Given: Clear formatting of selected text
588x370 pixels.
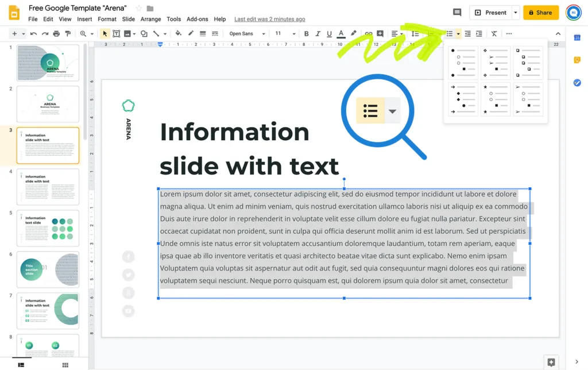Looking at the screenshot, I should click(494, 34).
